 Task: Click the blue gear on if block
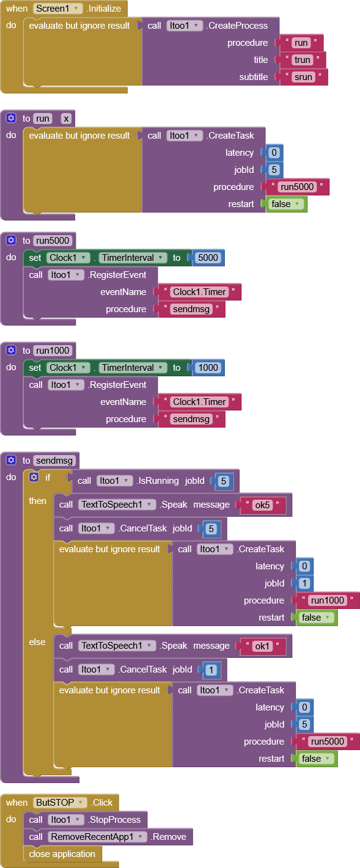pyautogui.click(x=34, y=478)
